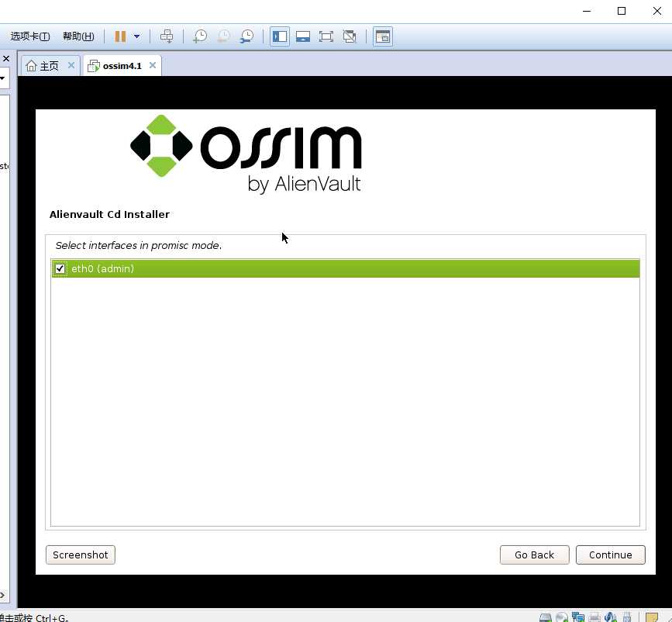Click the USB controller status icon
Image resolution: width=672 pixels, height=622 pixels.
click(x=626, y=617)
